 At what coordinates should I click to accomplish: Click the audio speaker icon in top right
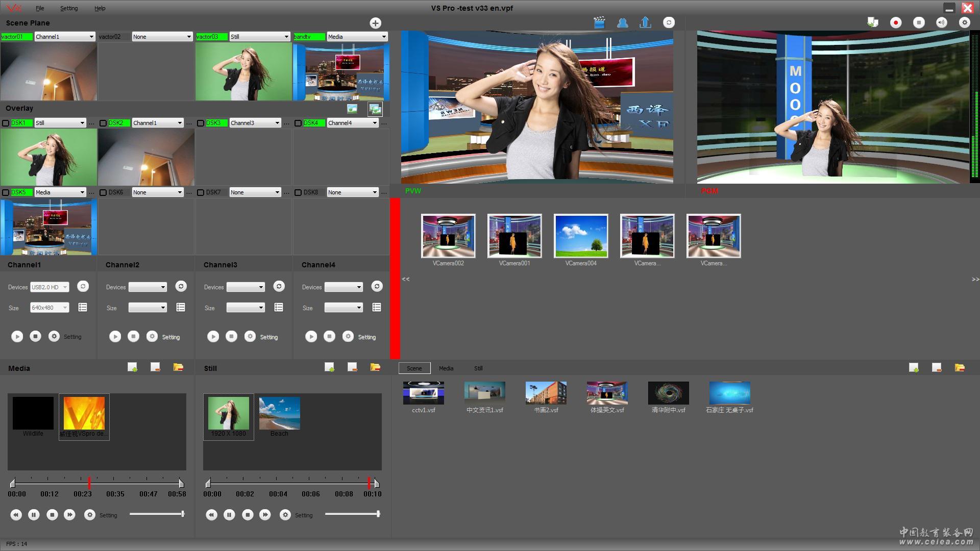[941, 22]
